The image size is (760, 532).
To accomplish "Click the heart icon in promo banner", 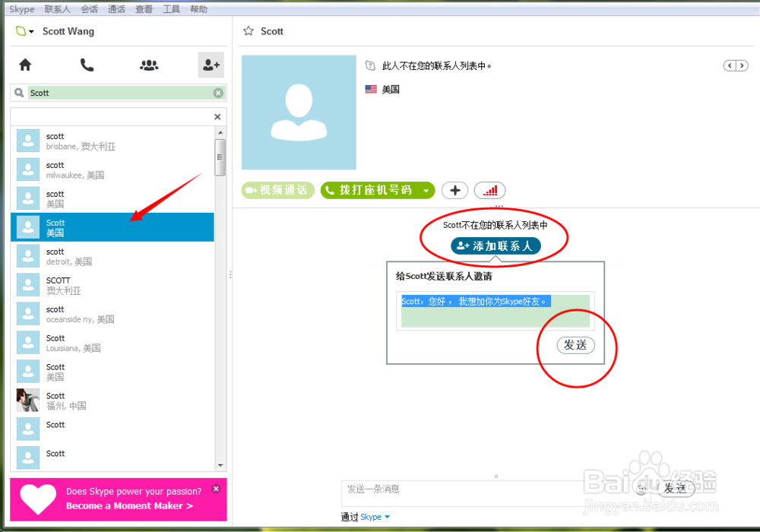I will pyautogui.click(x=38, y=499).
